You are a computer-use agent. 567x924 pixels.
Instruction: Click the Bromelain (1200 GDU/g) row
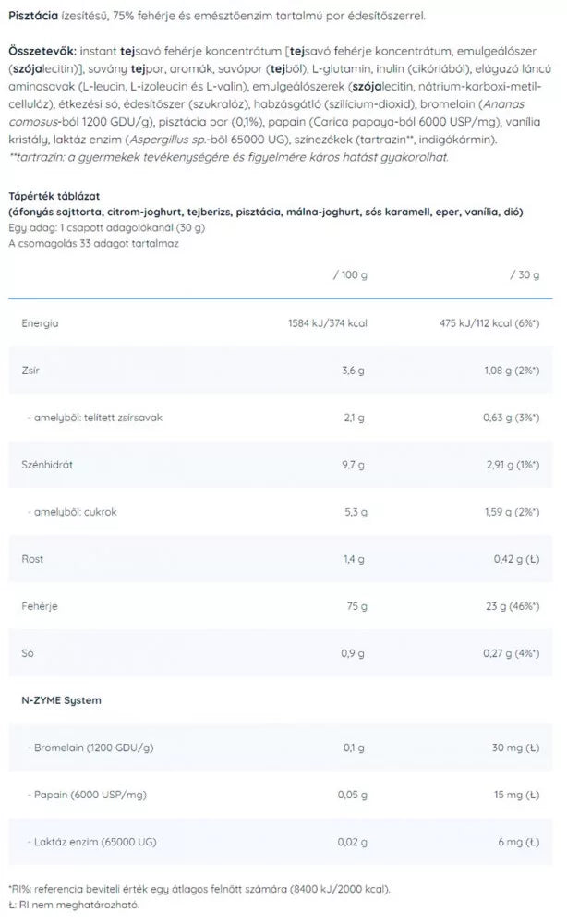pyautogui.click(x=280, y=748)
